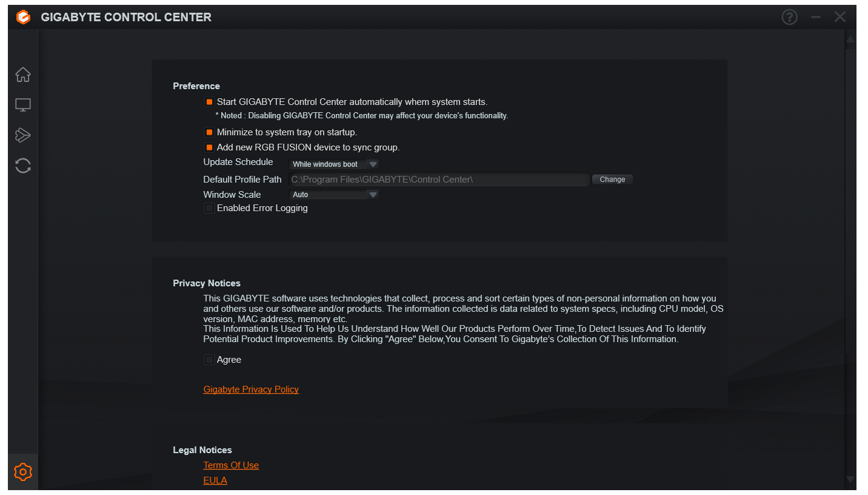
Task: Open the monitor display sidebar icon
Action: [x=23, y=105]
